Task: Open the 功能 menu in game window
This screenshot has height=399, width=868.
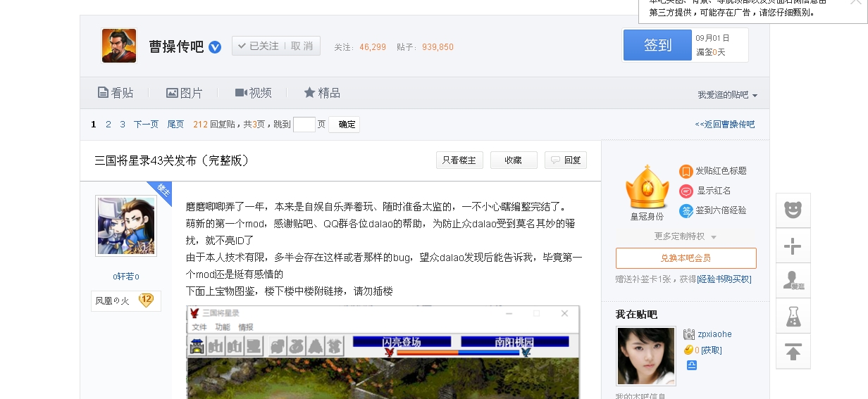Action: coord(223,327)
